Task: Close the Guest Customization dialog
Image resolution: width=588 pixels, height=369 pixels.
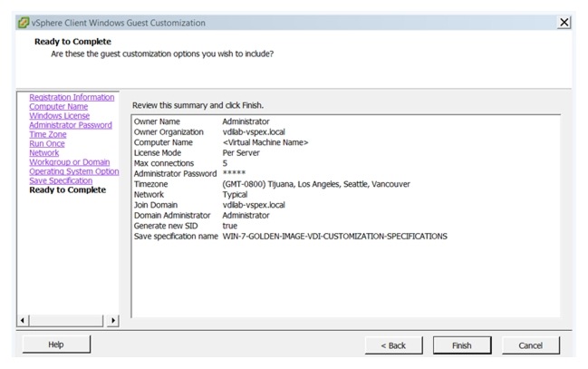Action: click(x=564, y=23)
